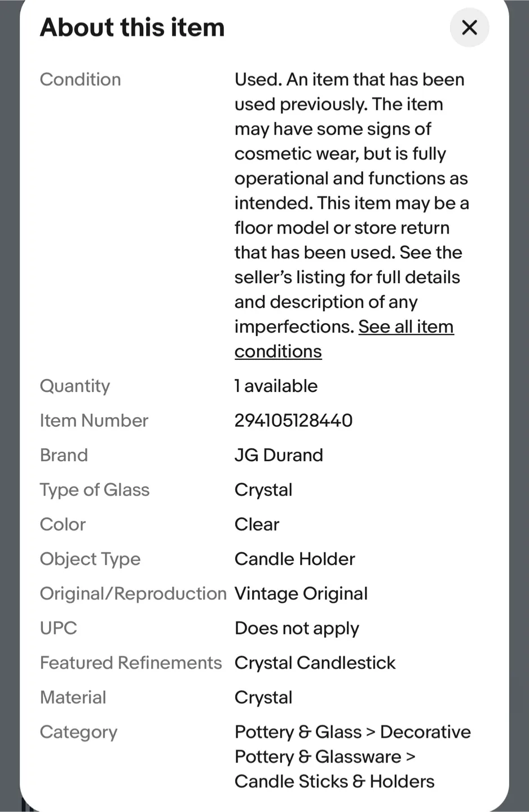Click the item number 294105128440
The image size is (529, 812).
click(293, 420)
